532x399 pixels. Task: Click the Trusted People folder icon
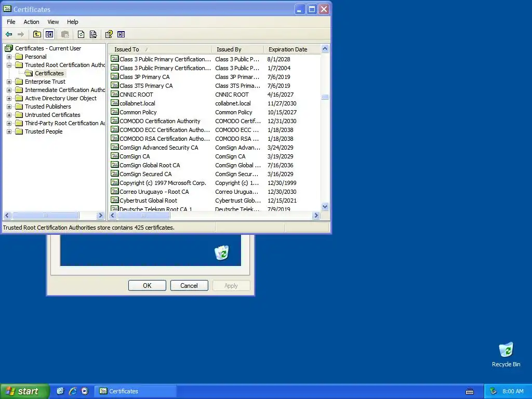[19, 131]
